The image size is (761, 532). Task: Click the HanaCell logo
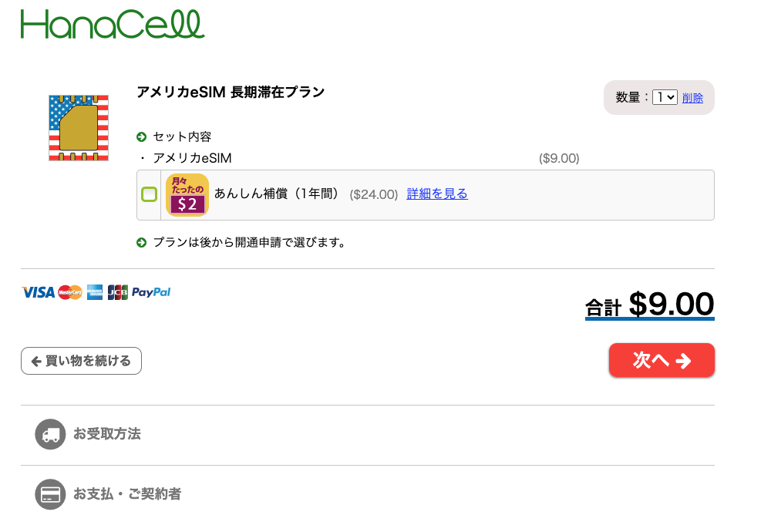113,24
